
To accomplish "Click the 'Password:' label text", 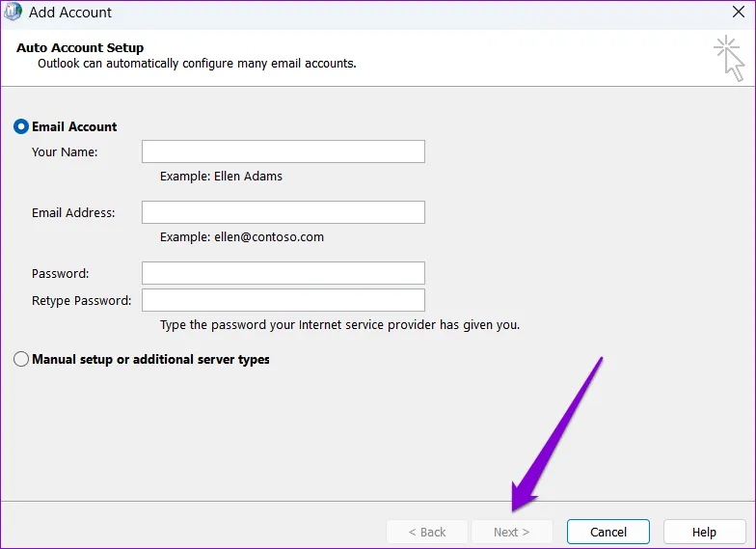I will point(60,274).
